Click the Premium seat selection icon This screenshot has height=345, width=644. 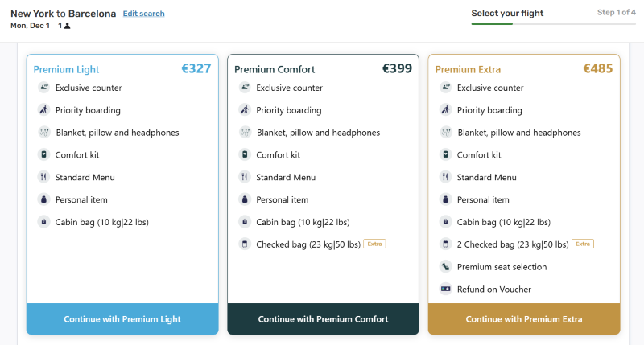[x=445, y=267]
